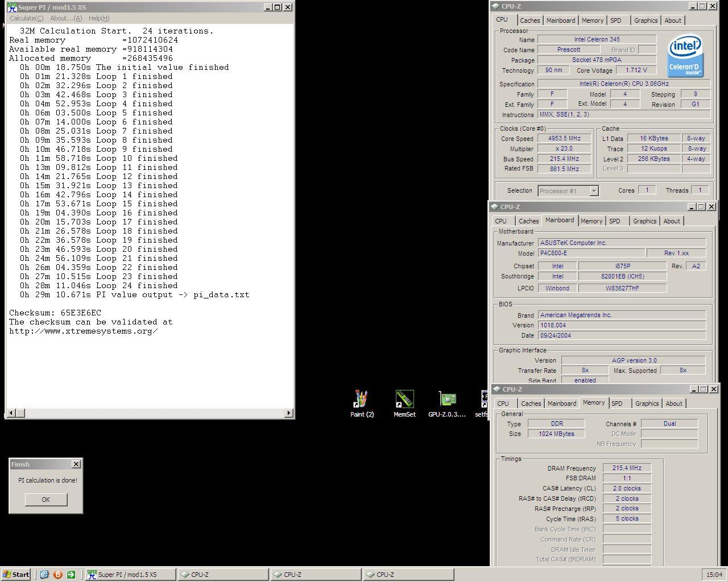Activate the third CPU-Z taskbar button
Screen dimensions: 728x582
point(408,575)
